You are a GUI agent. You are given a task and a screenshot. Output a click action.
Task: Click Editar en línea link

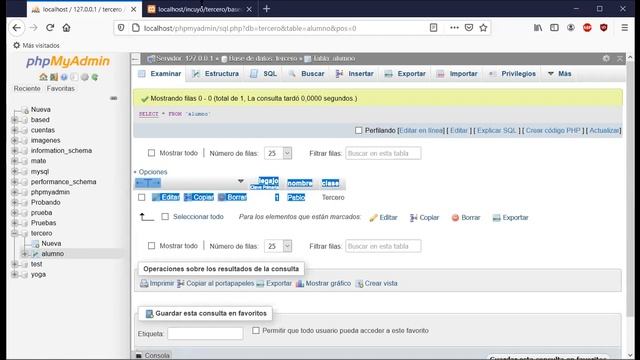tap(421, 131)
